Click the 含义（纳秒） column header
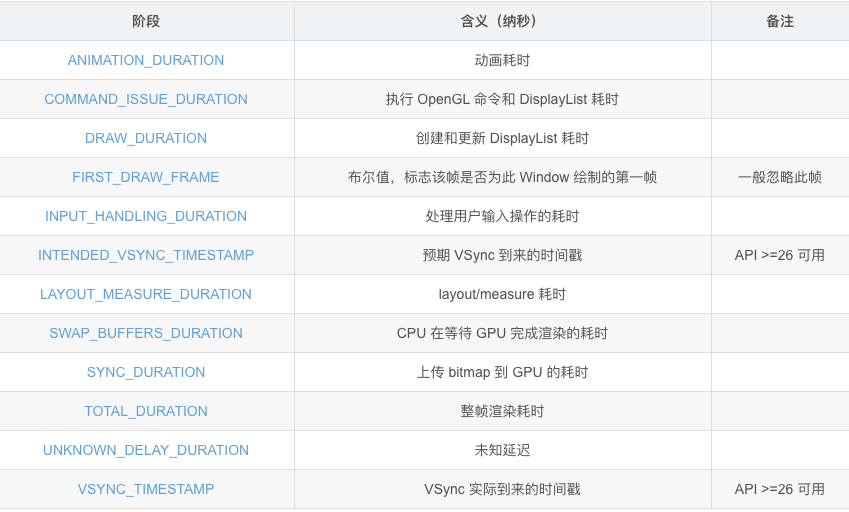 pos(502,21)
